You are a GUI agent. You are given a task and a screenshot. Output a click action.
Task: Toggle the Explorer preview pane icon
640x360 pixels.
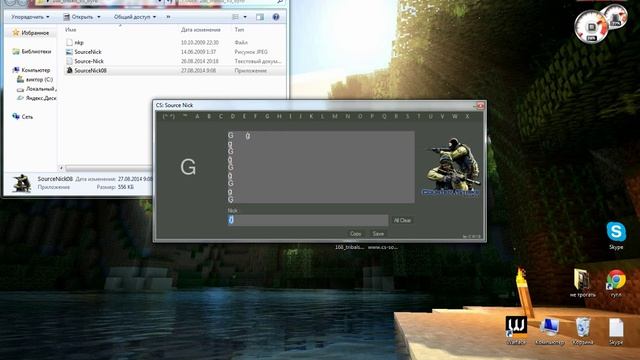click(260, 17)
